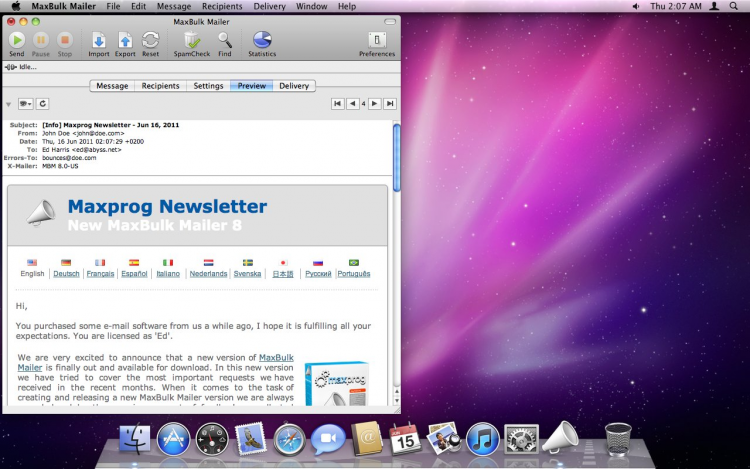Screen dimensions: 750x469
Task: Follow the Deutsch language link
Action: tap(66, 273)
